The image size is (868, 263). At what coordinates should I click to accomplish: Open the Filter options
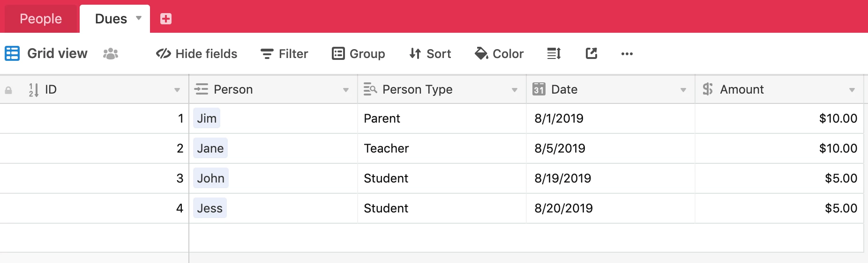(x=284, y=54)
